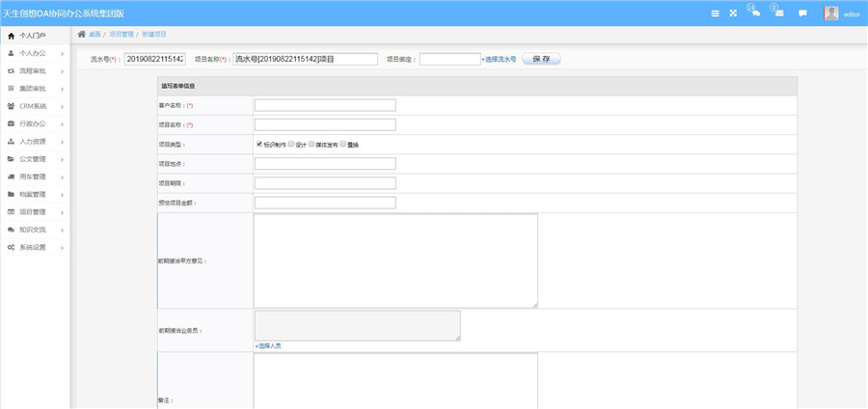The image size is (868, 409).
Task: Open the 个人办公 menu label
Action: tap(33, 54)
